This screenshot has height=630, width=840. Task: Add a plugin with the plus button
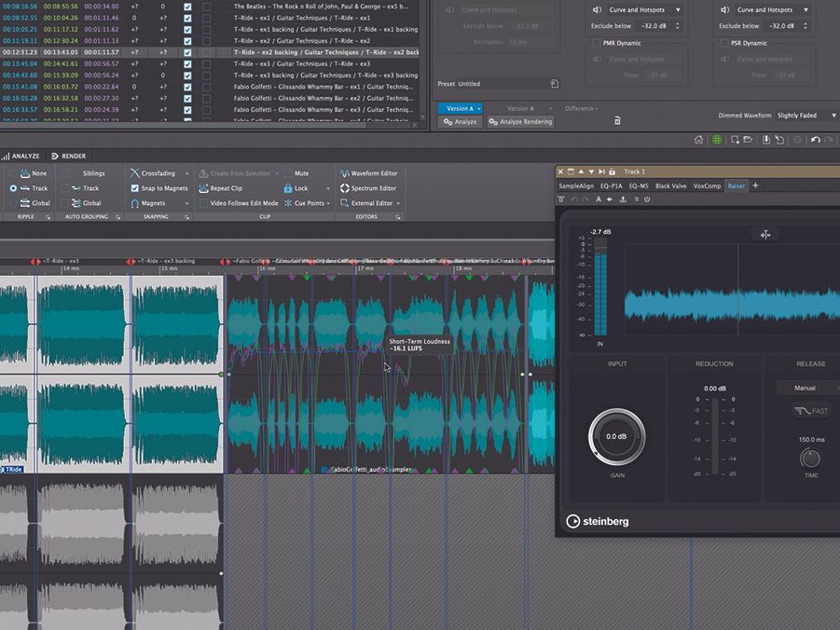pos(755,185)
